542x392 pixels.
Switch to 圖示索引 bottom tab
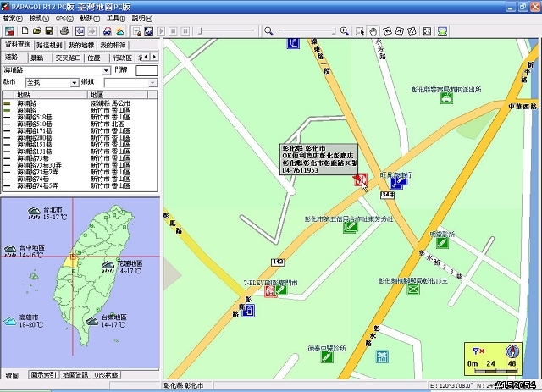43,375
